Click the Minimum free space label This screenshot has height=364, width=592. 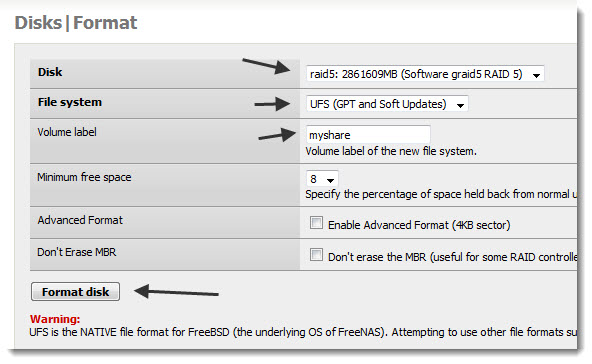tap(84, 177)
